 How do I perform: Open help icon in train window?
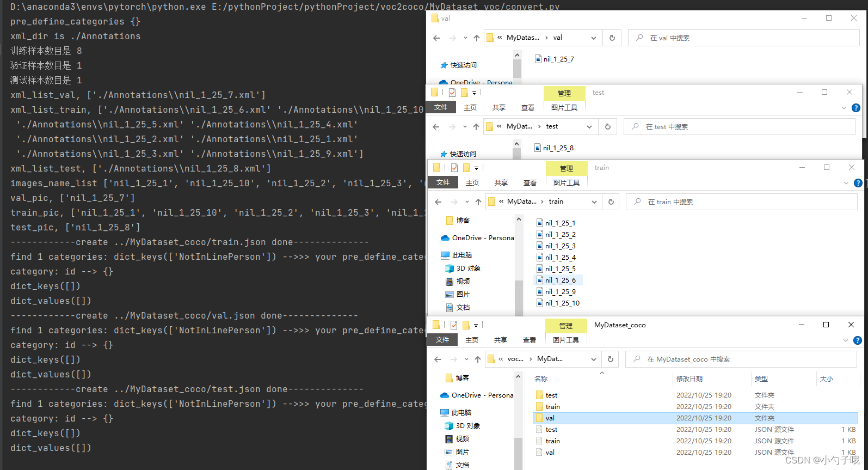[x=858, y=183]
